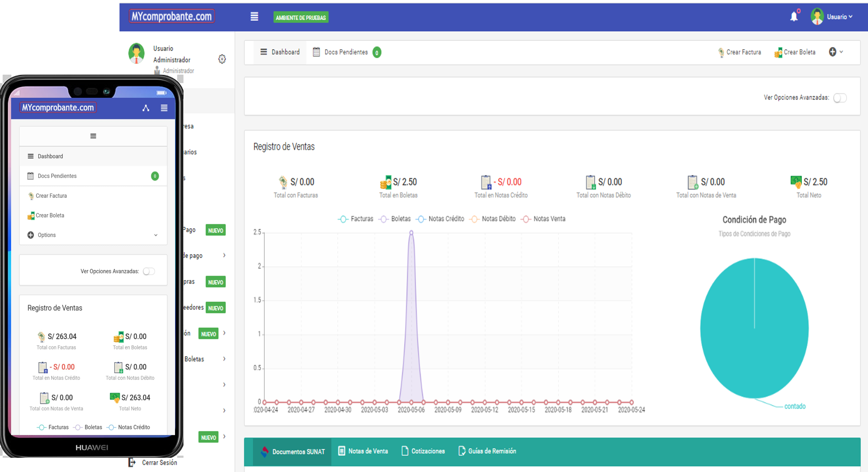Toggle the Notas Venta legend series
Image resolution: width=868 pixels, height=472 pixels.
[x=543, y=219]
